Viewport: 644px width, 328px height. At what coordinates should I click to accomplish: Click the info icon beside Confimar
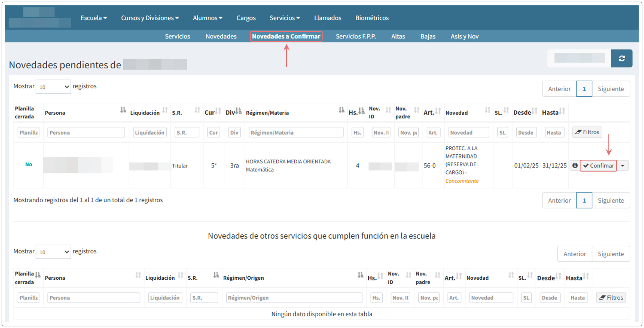575,165
